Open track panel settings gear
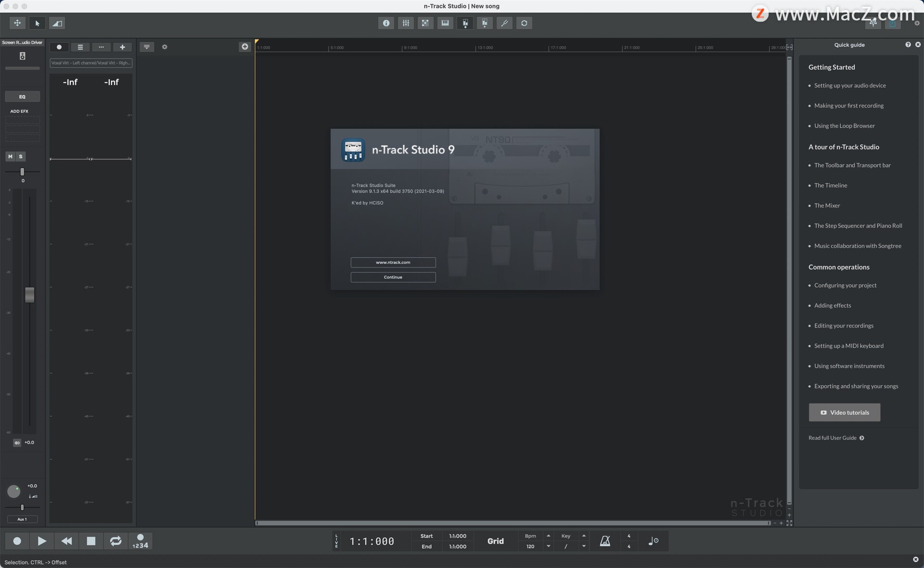The height and width of the screenshot is (568, 924). point(165,47)
